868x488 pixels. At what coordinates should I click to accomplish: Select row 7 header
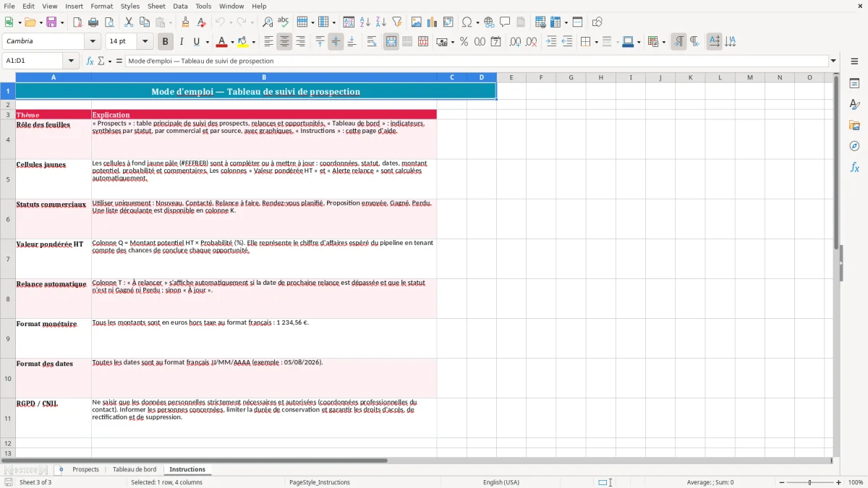pyautogui.click(x=8, y=259)
